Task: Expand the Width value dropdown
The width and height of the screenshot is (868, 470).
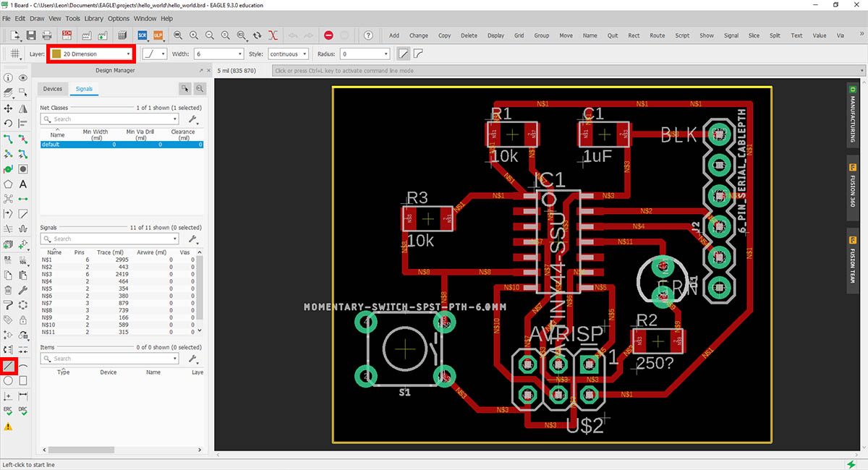Action: click(x=218, y=54)
